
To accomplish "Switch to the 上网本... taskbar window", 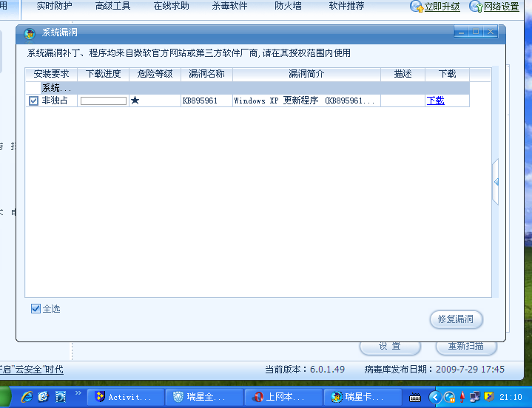I will coord(283,397).
